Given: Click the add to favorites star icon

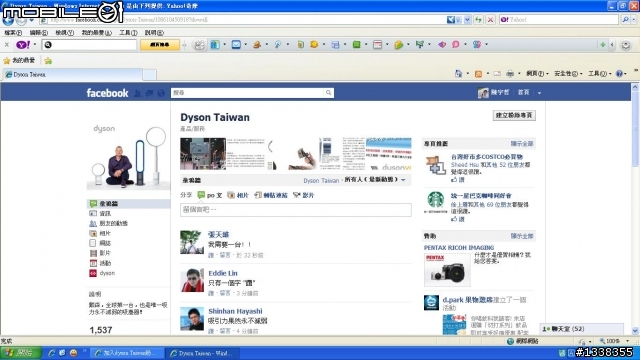Looking at the screenshot, I should pyautogui.click(x=48, y=61).
